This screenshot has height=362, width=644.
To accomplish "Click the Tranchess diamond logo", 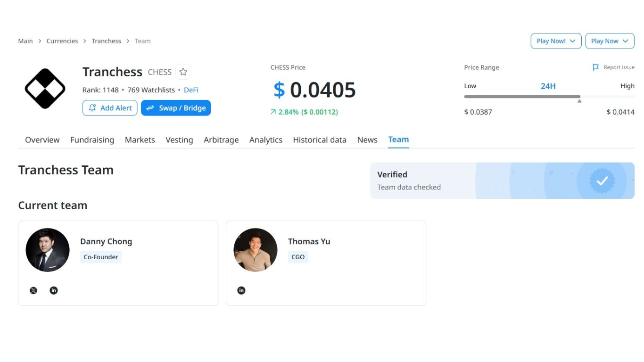I will tap(45, 89).
